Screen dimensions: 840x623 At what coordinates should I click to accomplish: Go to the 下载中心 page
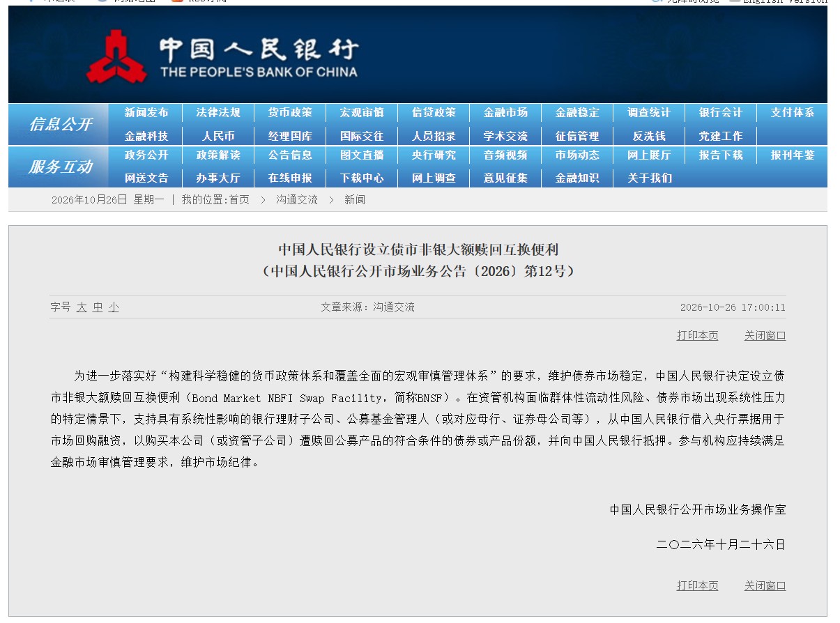362,178
